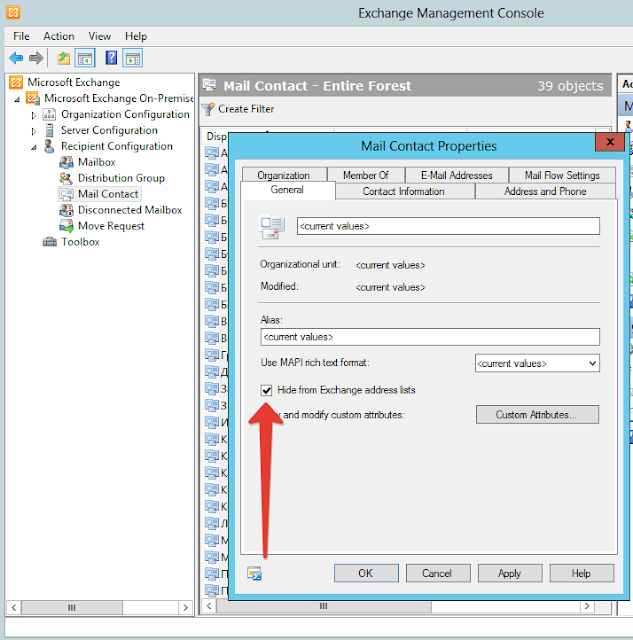Image resolution: width=633 pixels, height=640 pixels.
Task: Collapse the Recipient Configuration node arrow
Action: pos(33,147)
